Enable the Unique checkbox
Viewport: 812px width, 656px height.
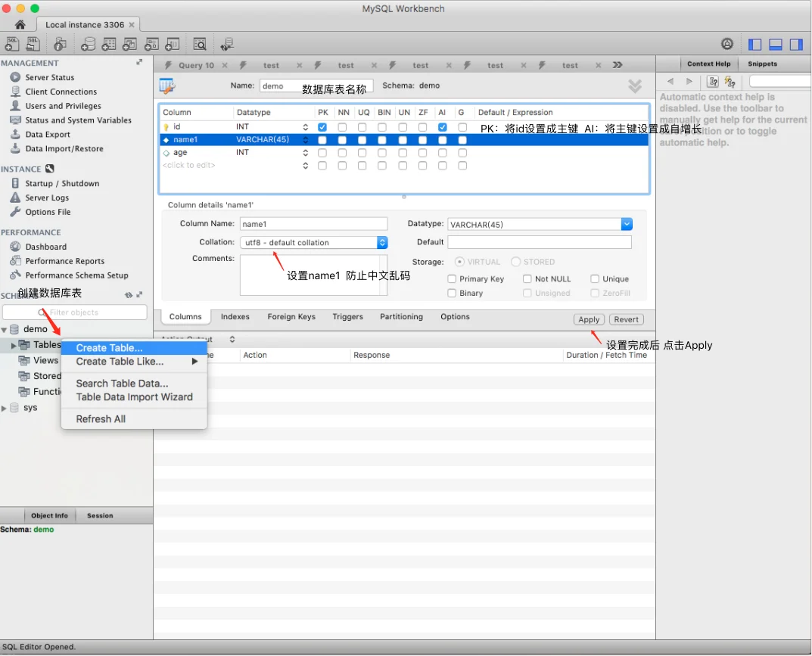tap(595, 278)
